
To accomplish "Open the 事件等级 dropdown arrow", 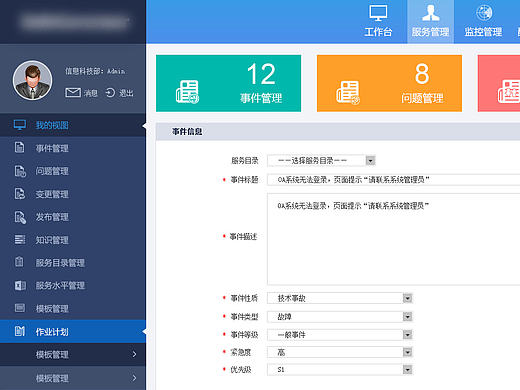I will (407, 334).
